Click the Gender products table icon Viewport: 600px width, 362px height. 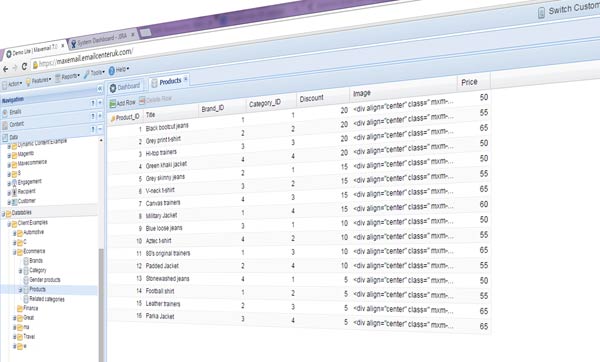(26, 280)
